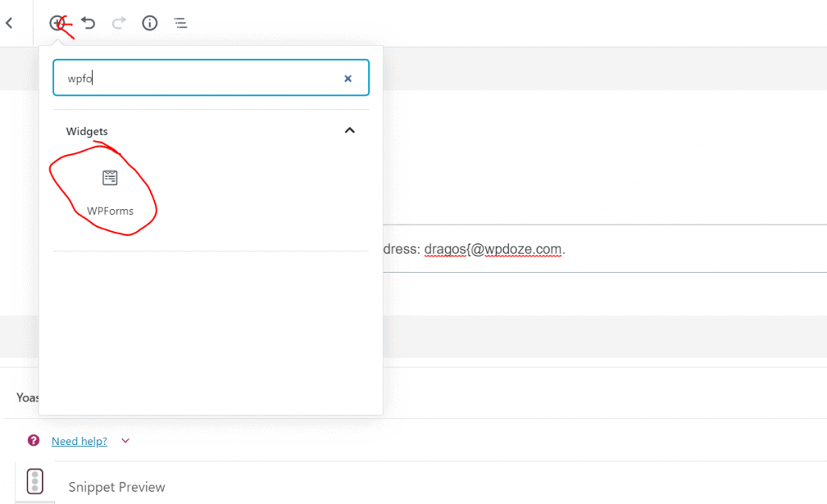Image resolution: width=827 pixels, height=504 pixels.
Task: Focus the block search input containing wpfo
Action: [211, 78]
